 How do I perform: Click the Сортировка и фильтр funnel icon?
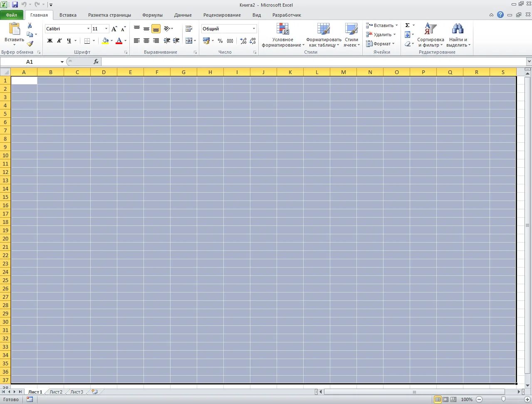pyautogui.click(x=431, y=29)
